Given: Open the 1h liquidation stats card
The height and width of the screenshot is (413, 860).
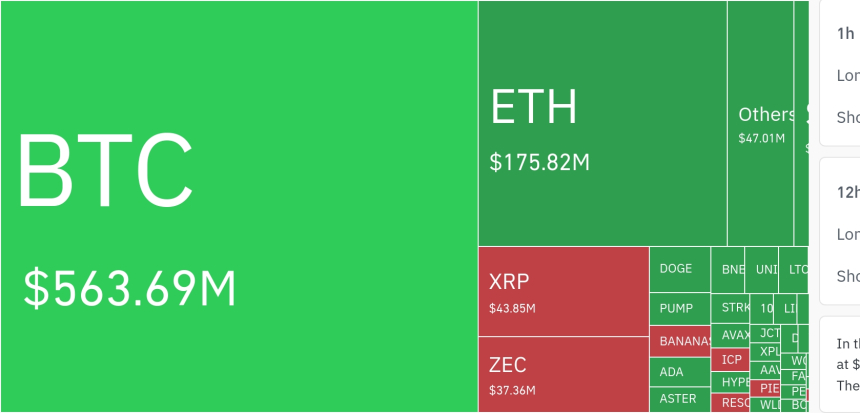Looking at the screenshot, I should [842, 73].
